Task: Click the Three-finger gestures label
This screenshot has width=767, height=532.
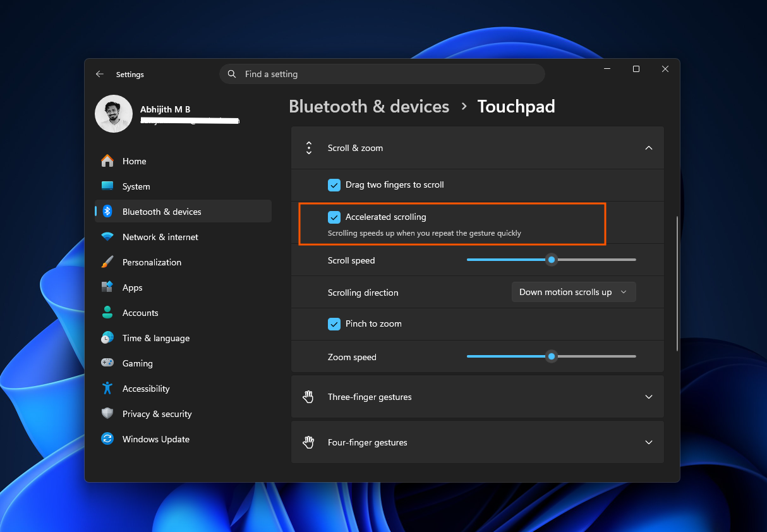Action: 370,397
